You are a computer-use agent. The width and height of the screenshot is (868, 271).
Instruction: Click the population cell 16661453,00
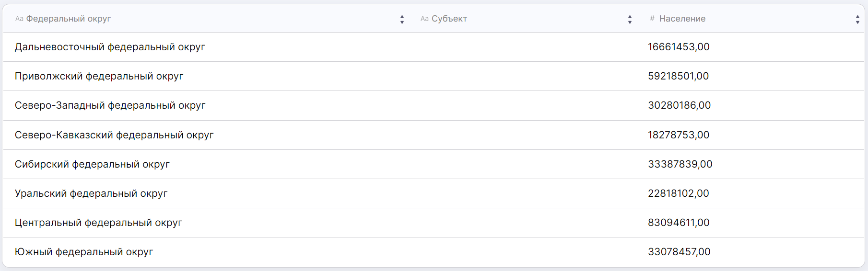[x=679, y=47]
